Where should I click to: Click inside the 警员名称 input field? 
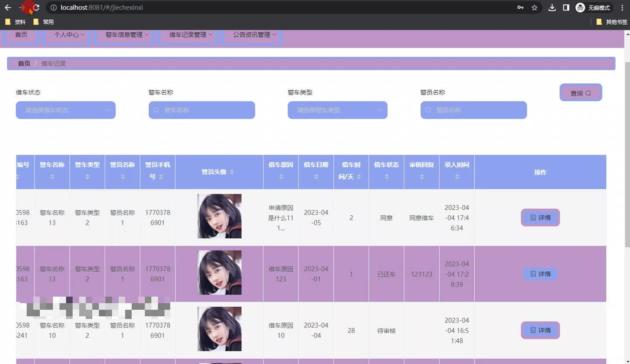473,110
